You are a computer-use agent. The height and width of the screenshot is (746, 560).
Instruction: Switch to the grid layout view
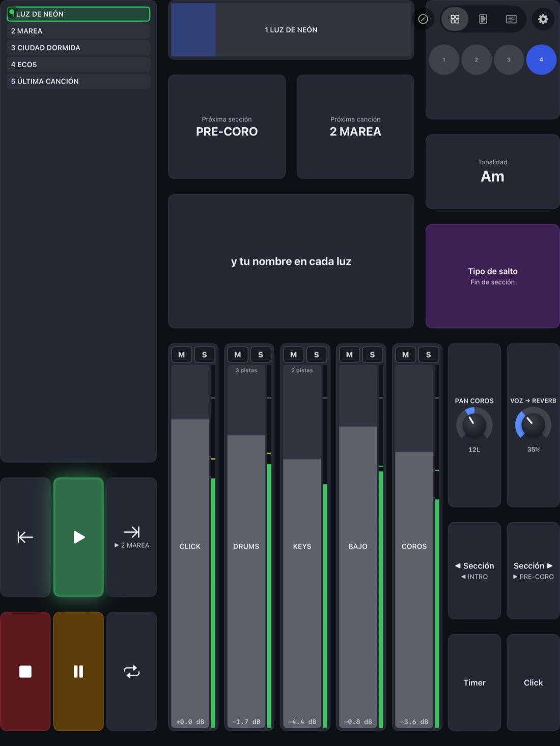(x=455, y=19)
